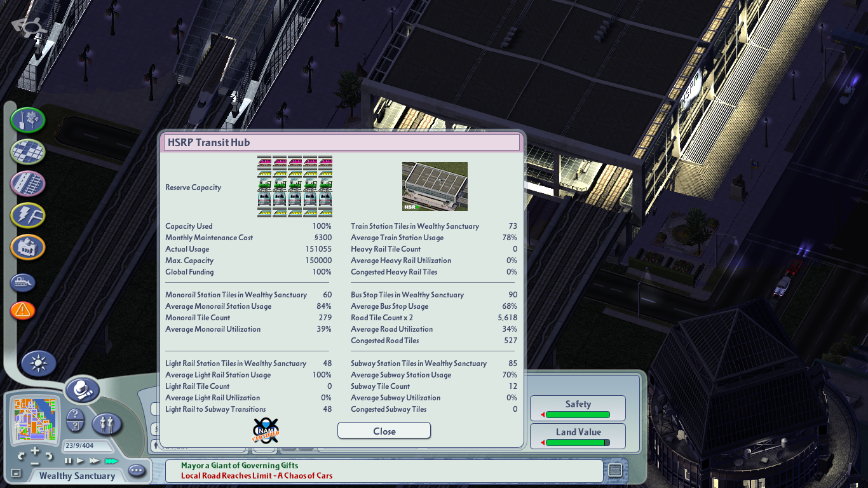868x488 pixels.
Task: Open news 'Mayor a Giant of Governing Gifts'
Action: (240, 466)
